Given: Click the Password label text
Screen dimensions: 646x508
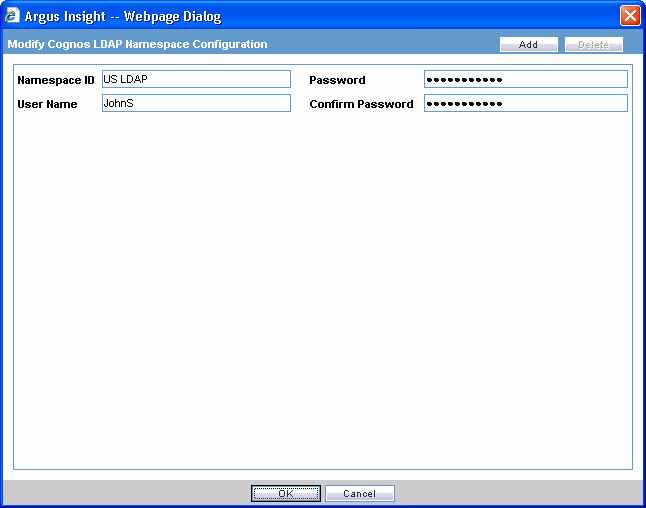Looking at the screenshot, I should (337, 80).
